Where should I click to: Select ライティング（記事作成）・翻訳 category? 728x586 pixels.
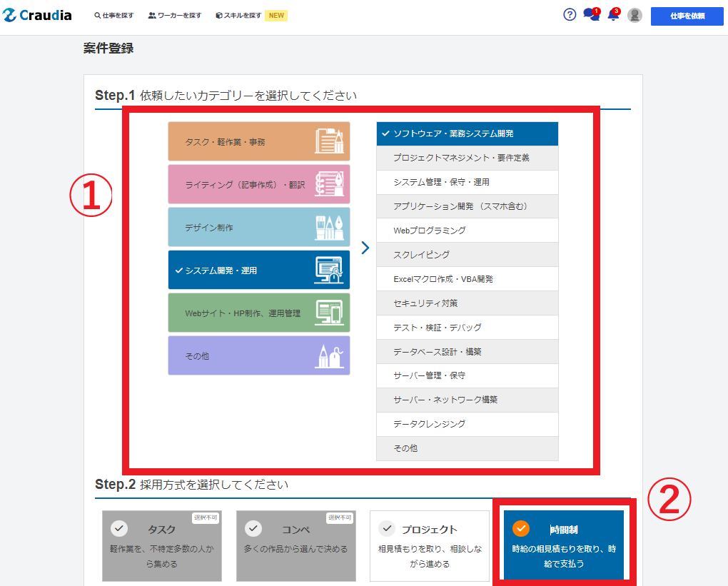pyautogui.click(x=244, y=184)
